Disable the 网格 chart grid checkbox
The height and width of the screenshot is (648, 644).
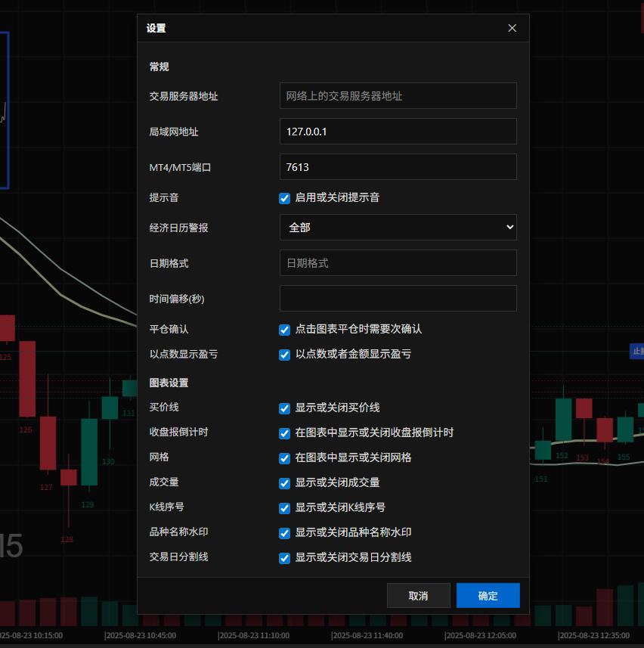285,458
